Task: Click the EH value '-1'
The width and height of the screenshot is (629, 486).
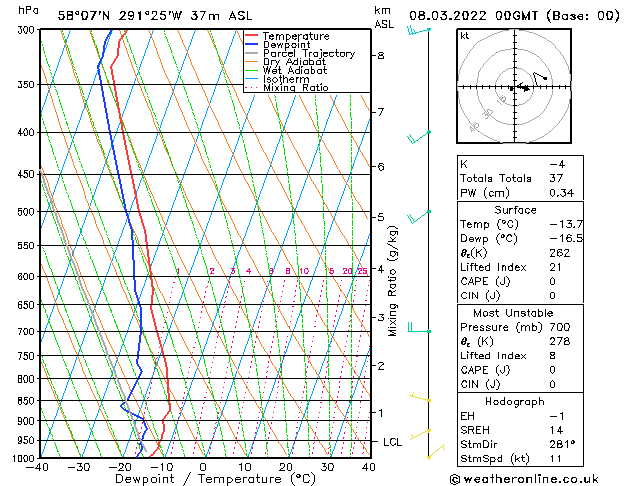Action: coord(557,416)
